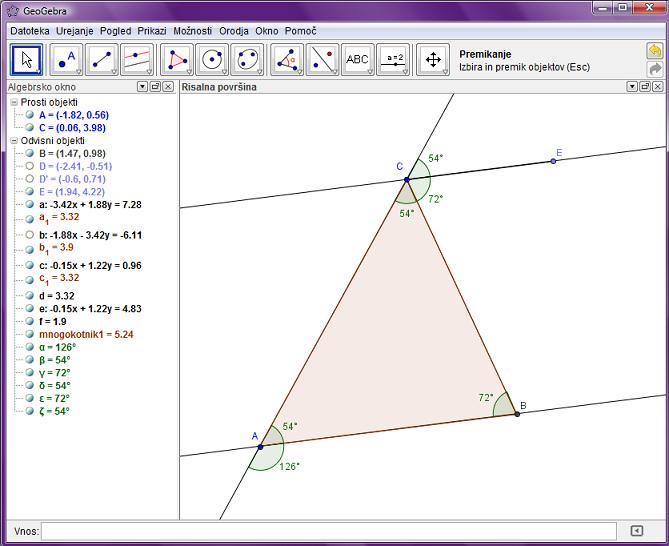Select the Move (Premikanje) arrow tool
The width and height of the screenshot is (669, 546).
27,60
